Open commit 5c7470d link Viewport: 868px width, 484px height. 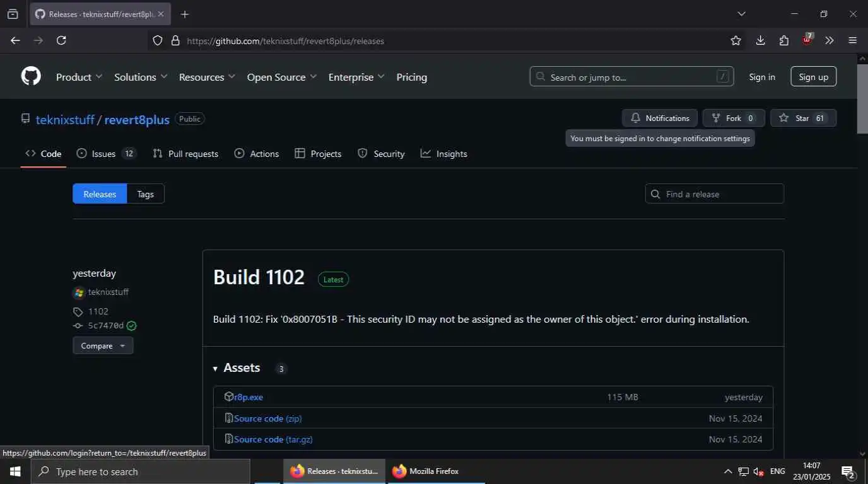pos(106,326)
